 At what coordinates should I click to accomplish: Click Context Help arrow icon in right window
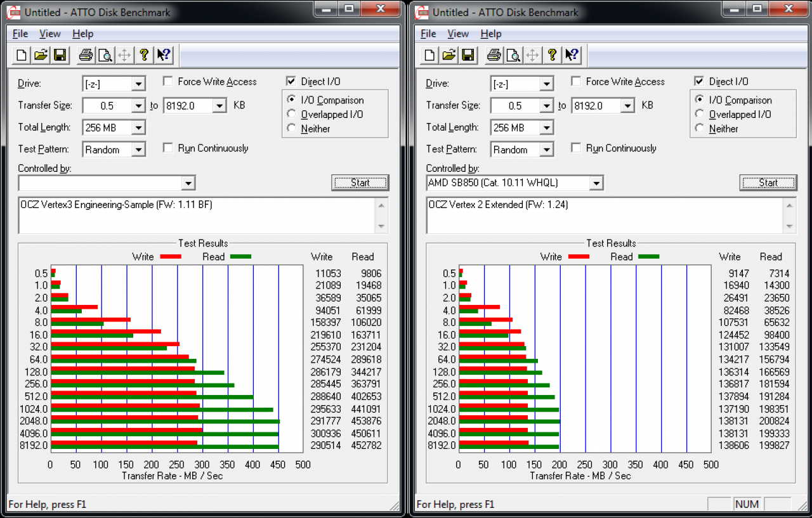(572, 55)
